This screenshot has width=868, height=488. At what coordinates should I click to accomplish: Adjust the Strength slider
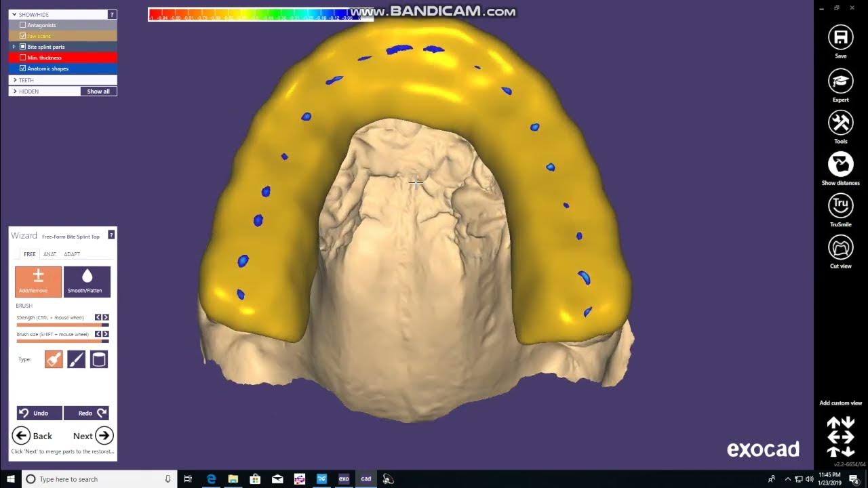click(x=62, y=325)
